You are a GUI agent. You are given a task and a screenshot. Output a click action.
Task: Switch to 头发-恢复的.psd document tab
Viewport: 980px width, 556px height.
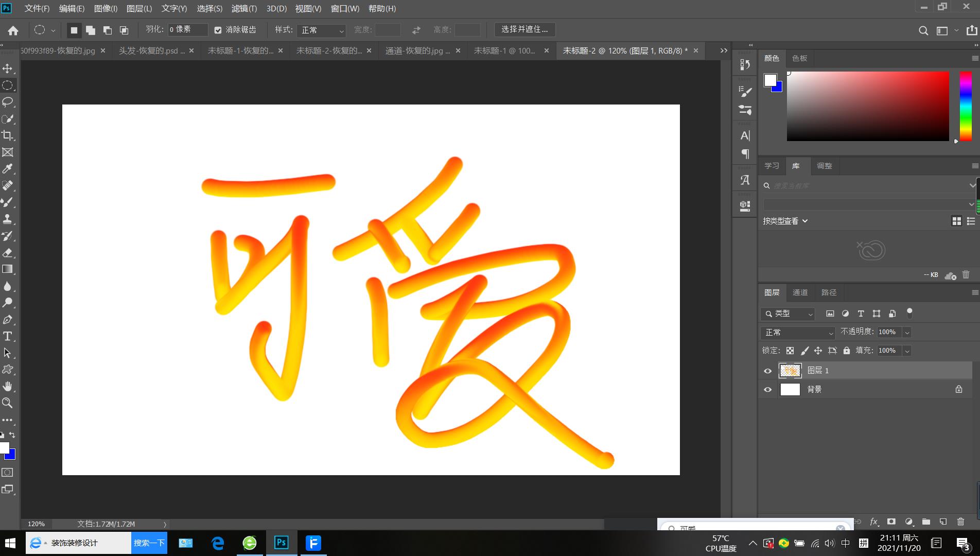(152, 51)
